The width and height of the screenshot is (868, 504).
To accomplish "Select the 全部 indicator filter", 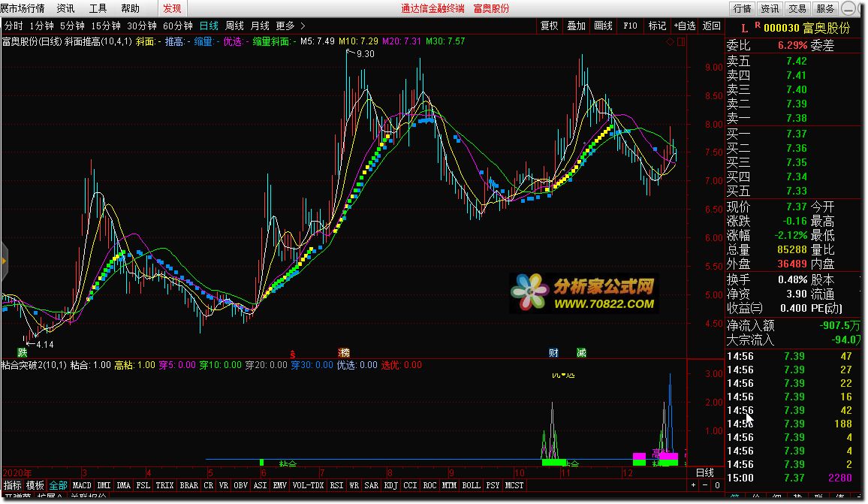I will pyautogui.click(x=58, y=485).
